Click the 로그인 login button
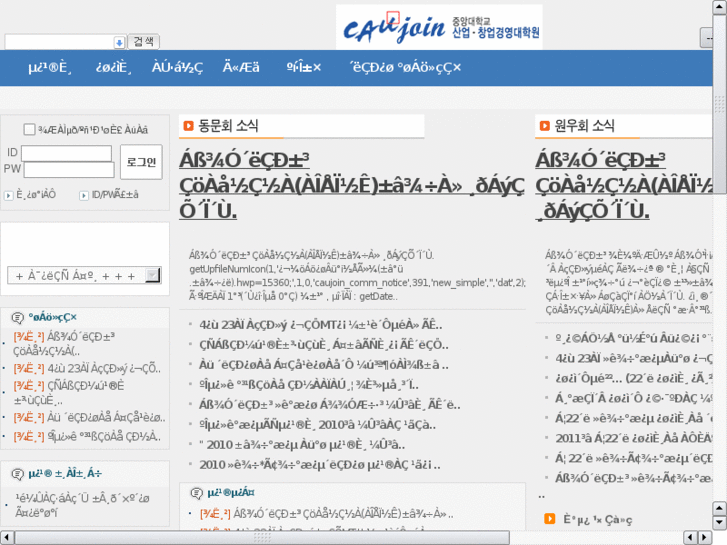Image resolution: width=727 pixels, height=545 pixels. click(x=141, y=162)
